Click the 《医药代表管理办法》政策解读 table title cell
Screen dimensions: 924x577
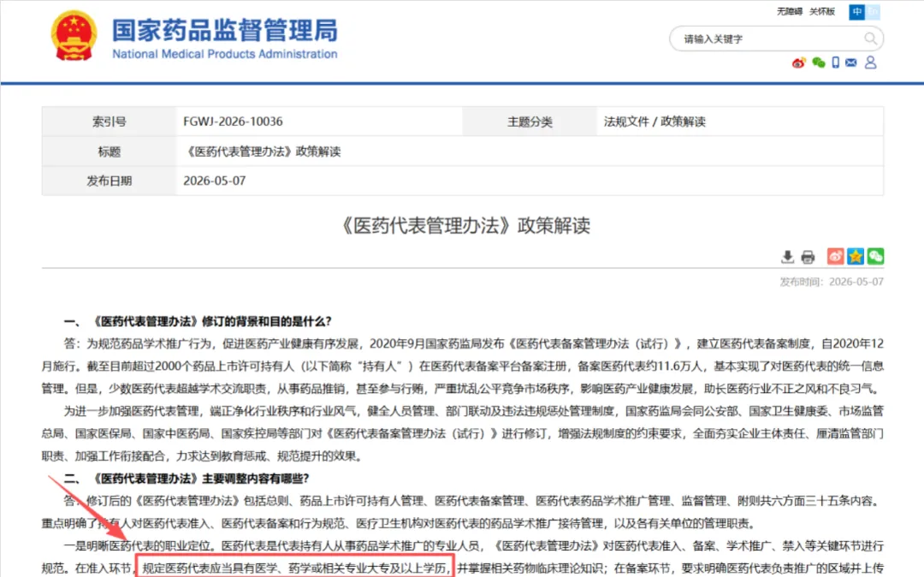point(263,152)
